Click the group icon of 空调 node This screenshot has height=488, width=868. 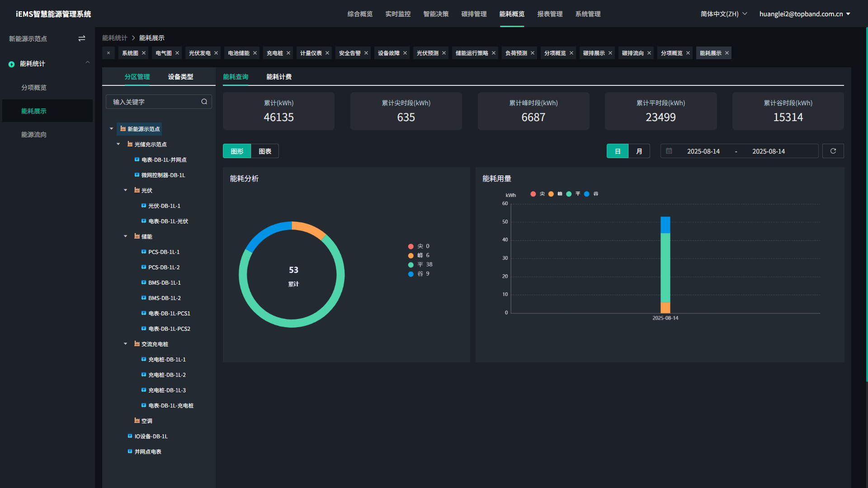click(137, 421)
